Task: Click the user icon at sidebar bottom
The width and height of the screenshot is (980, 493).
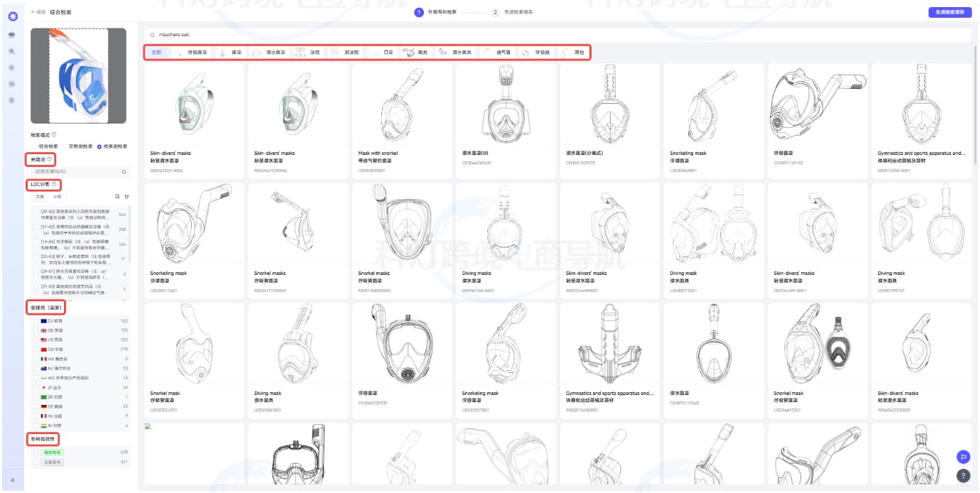Action: [12, 480]
